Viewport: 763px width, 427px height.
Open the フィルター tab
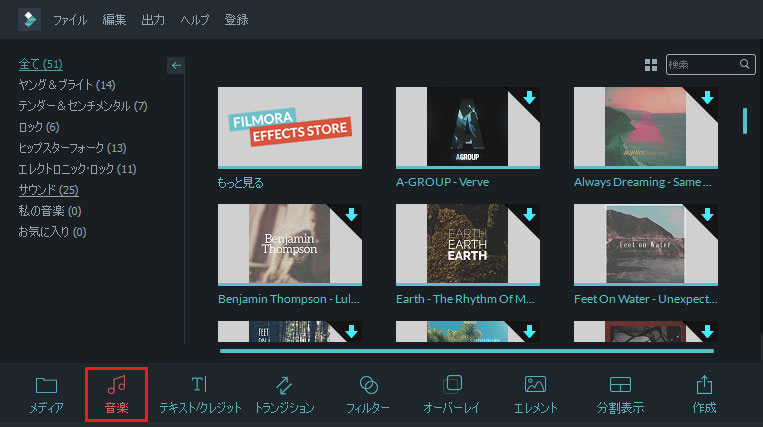(x=368, y=395)
